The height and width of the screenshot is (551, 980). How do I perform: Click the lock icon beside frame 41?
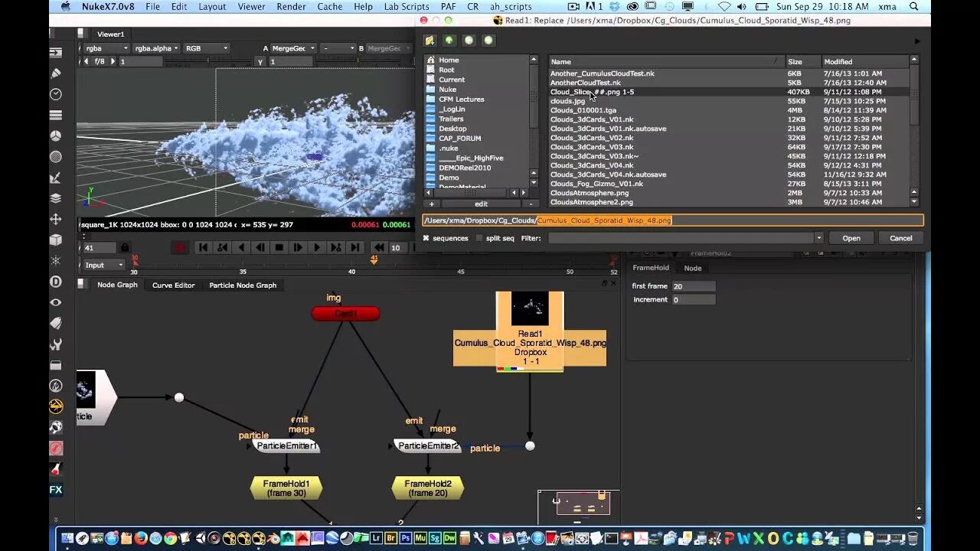click(x=125, y=247)
